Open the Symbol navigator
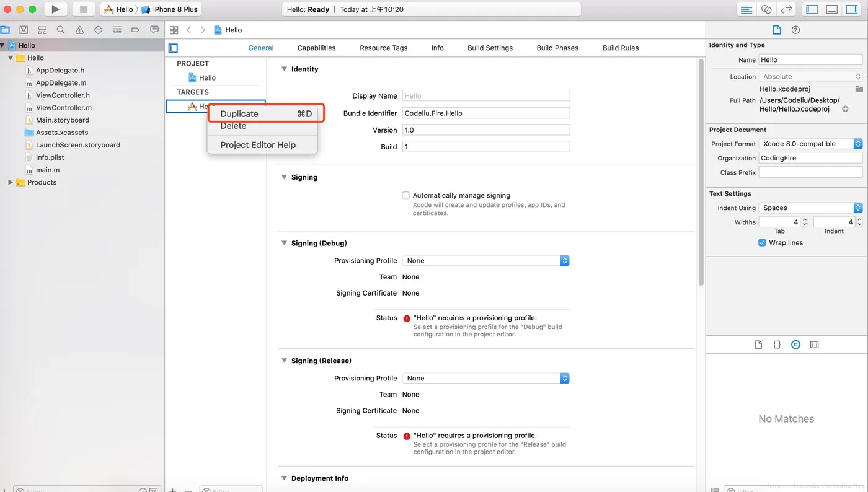The height and width of the screenshot is (492, 868). click(x=42, y=30)
